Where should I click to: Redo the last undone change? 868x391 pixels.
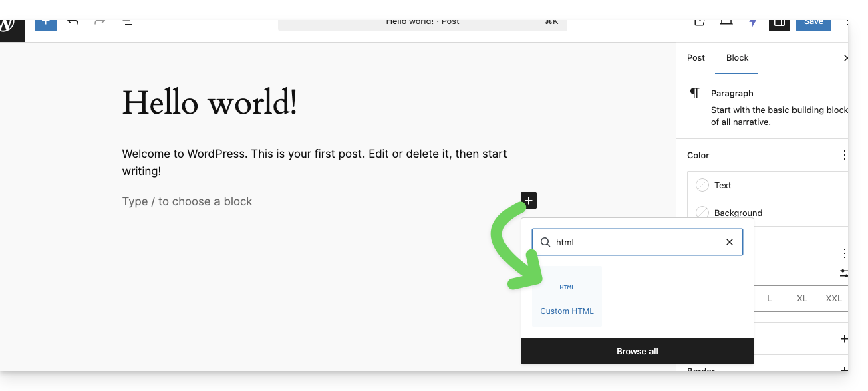pos(100,22)
